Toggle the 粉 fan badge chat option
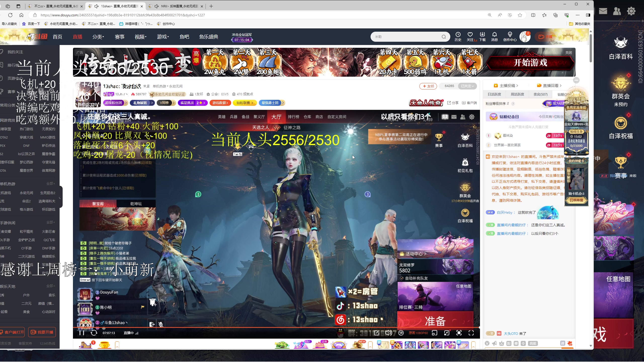 (509, 343)
